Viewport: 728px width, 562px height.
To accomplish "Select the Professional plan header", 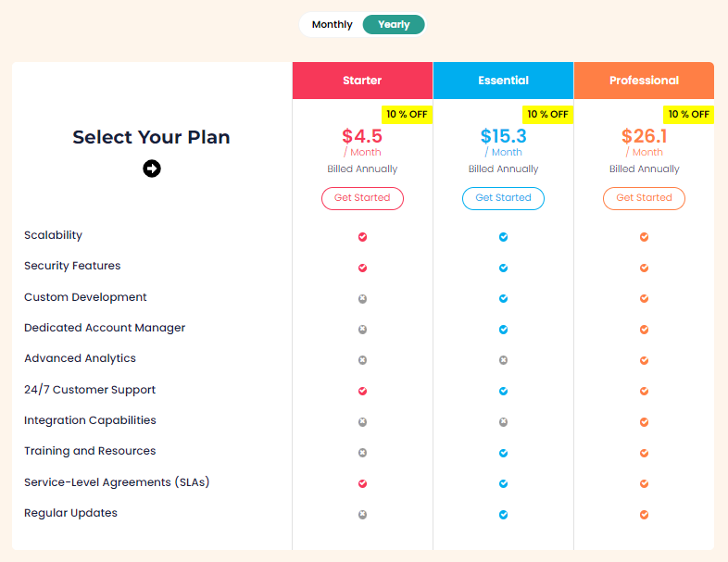I will (x=644, y=81).
